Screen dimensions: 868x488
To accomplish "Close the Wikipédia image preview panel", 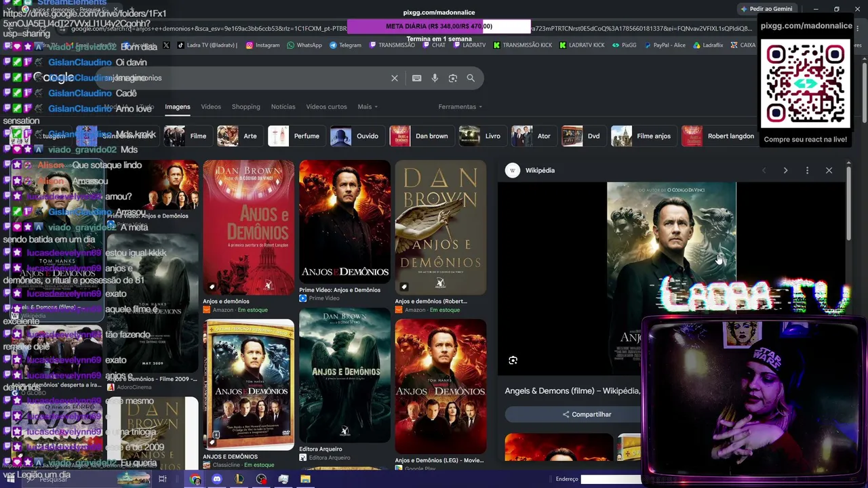I will click(829, 170).
